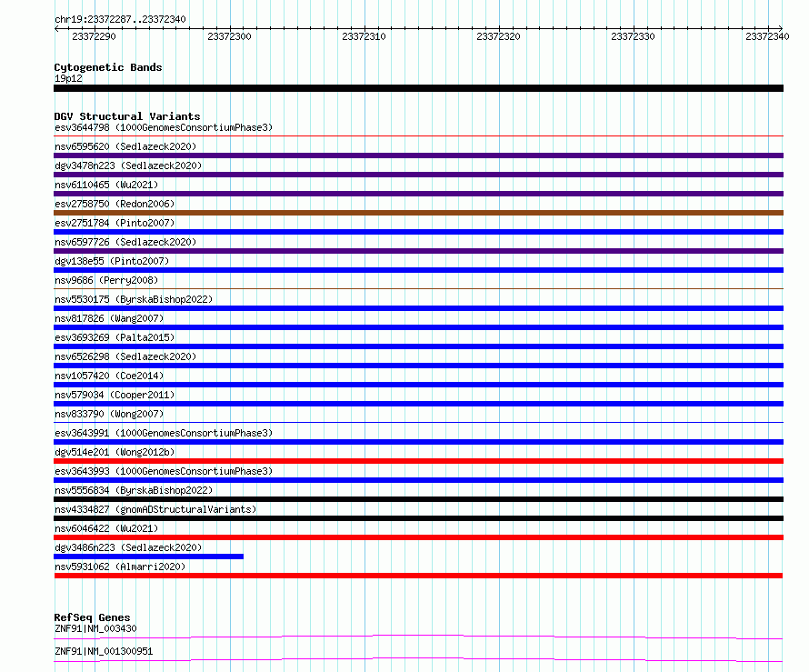The width and height of the screenshot is (809, 672).
Task: Click the magenta line under ZNF91|NM_001300951
Action: [x=418, y=659]
